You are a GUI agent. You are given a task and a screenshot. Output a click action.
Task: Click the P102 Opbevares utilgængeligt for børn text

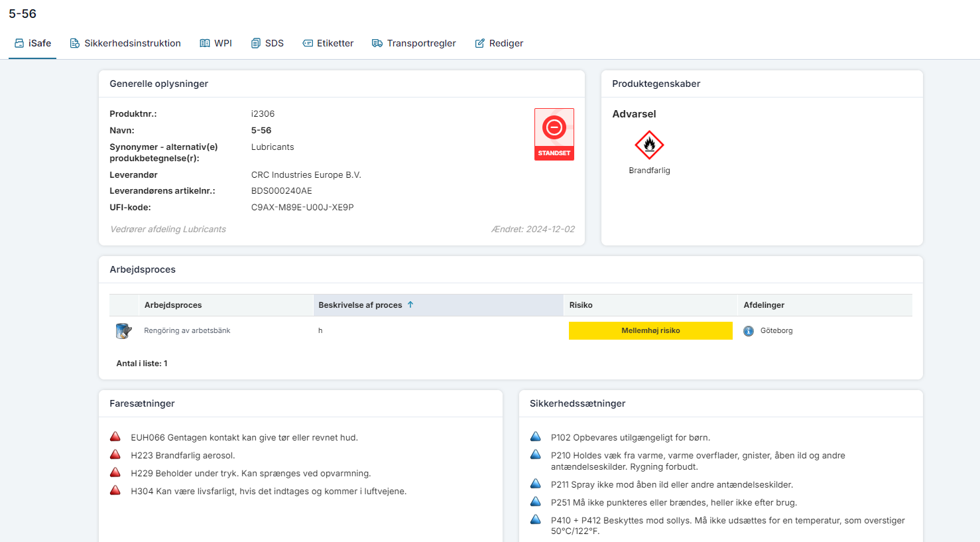pyautogui.click(x=631, y=437)
